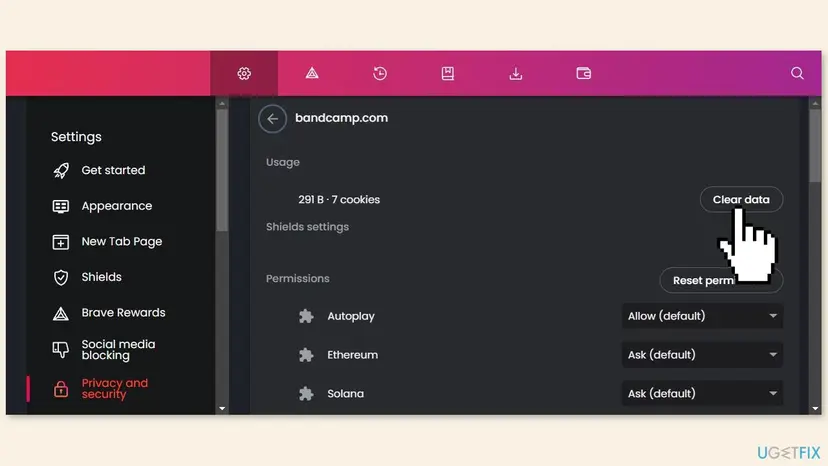828x466 pixels.
Task: Click the Brave Rewards sidebar triangle icon
Action: [61, 313]
